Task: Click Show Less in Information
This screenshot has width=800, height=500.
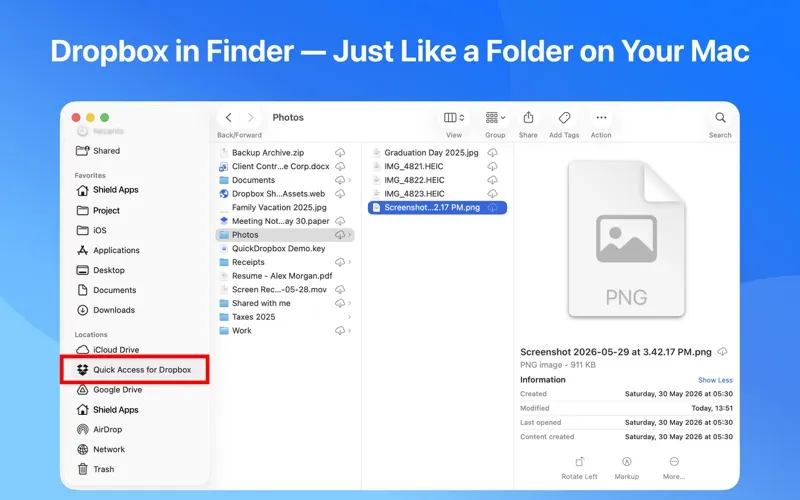Action: tap(715, 380)
